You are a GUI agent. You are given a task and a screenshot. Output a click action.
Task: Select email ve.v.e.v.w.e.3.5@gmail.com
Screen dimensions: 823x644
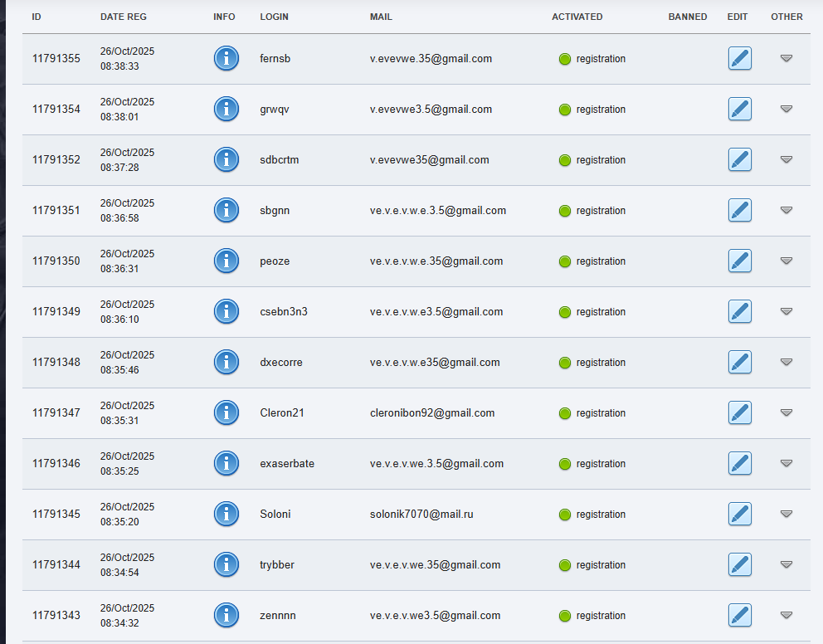438,211
